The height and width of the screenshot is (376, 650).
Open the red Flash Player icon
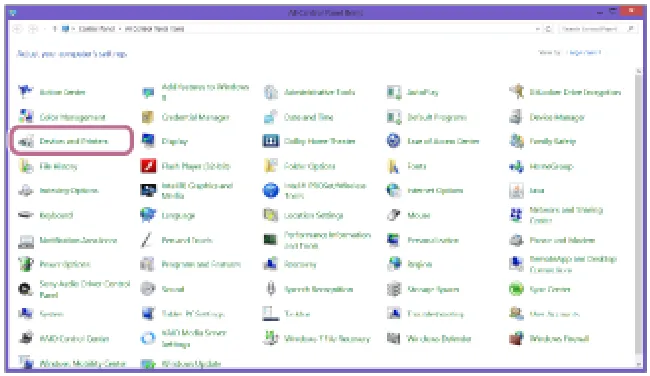tap(148, 166)
